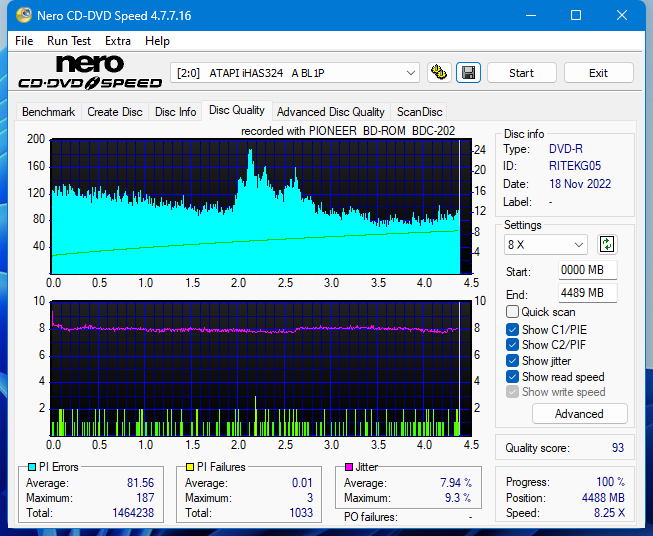The width and height of the screenshot is (653, 536).
Task: Click the magenta Jitter legend swatch
Action: coord(349,467)
